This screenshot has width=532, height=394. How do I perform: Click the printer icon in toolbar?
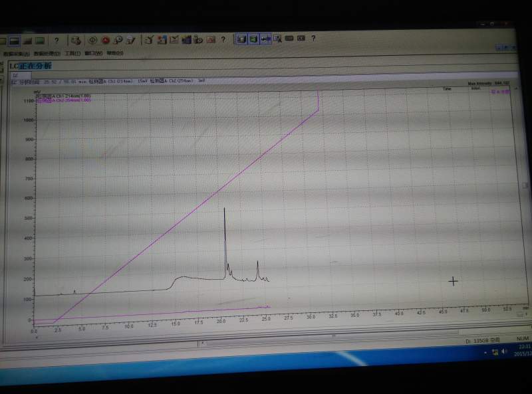click(76, 41)
